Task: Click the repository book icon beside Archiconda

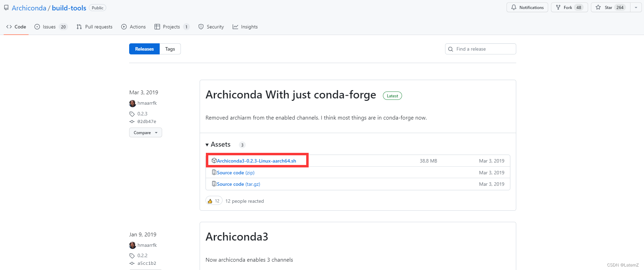Action: [6, 8]
